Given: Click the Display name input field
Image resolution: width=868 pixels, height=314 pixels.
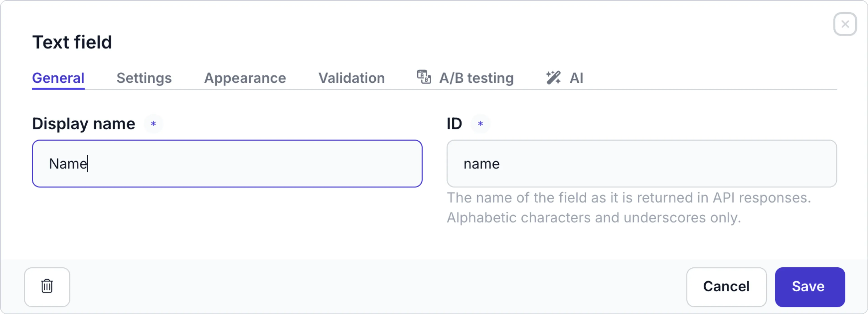Looking at the screenshot, I should point(227,164).
